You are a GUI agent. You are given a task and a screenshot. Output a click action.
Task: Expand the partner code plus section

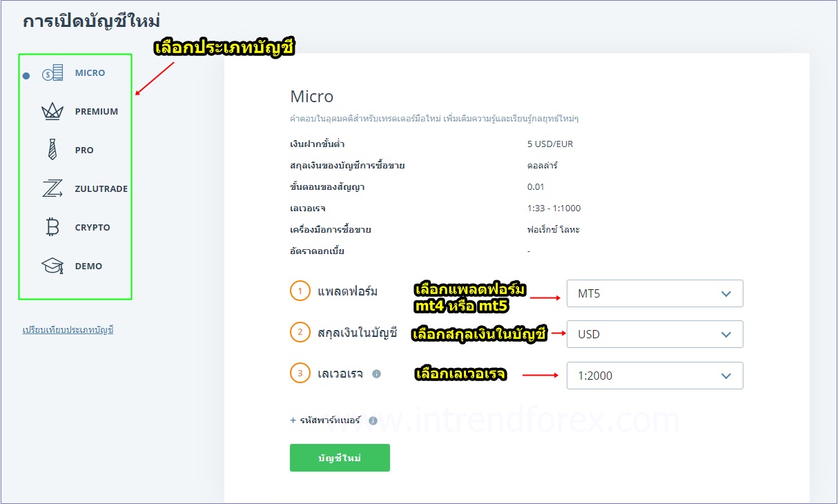[x=293, y=420]
